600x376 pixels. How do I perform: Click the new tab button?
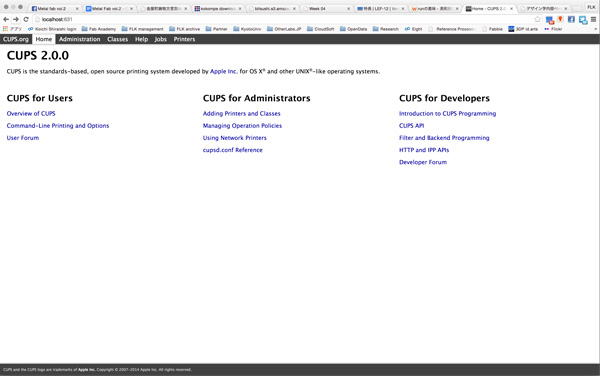578,9
